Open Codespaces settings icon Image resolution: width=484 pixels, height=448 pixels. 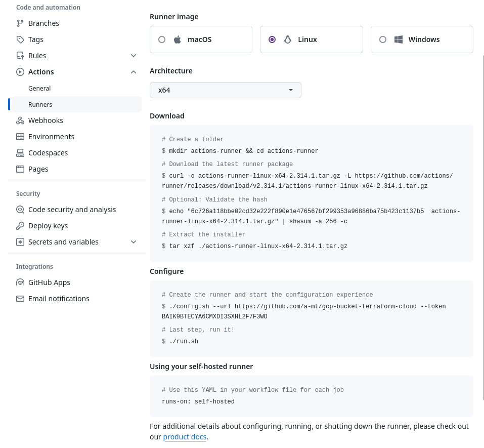coord(20,153)
